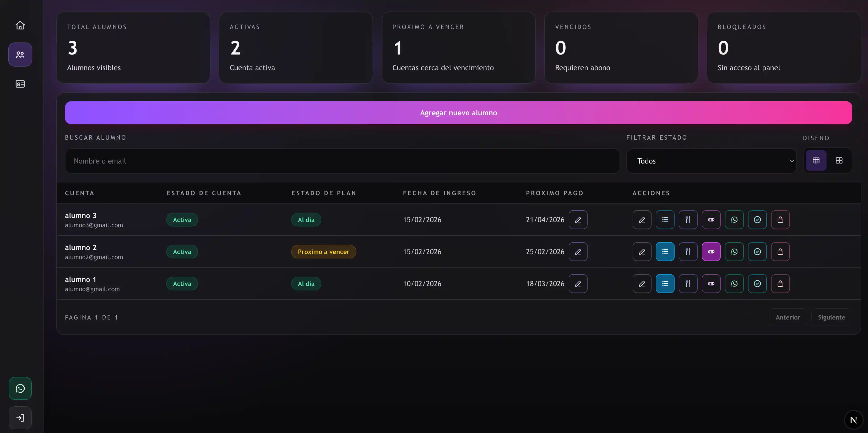Click supplements pill icon for alumno 2

711,252
